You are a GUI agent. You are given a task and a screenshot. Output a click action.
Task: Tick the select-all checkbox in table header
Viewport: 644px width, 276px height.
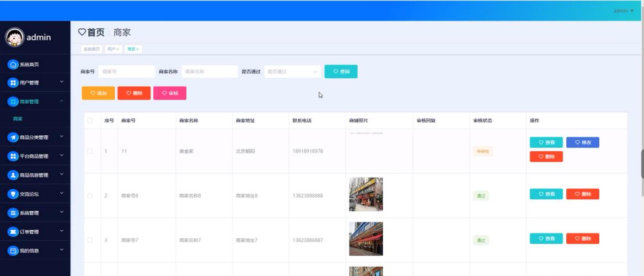(90, 120)
